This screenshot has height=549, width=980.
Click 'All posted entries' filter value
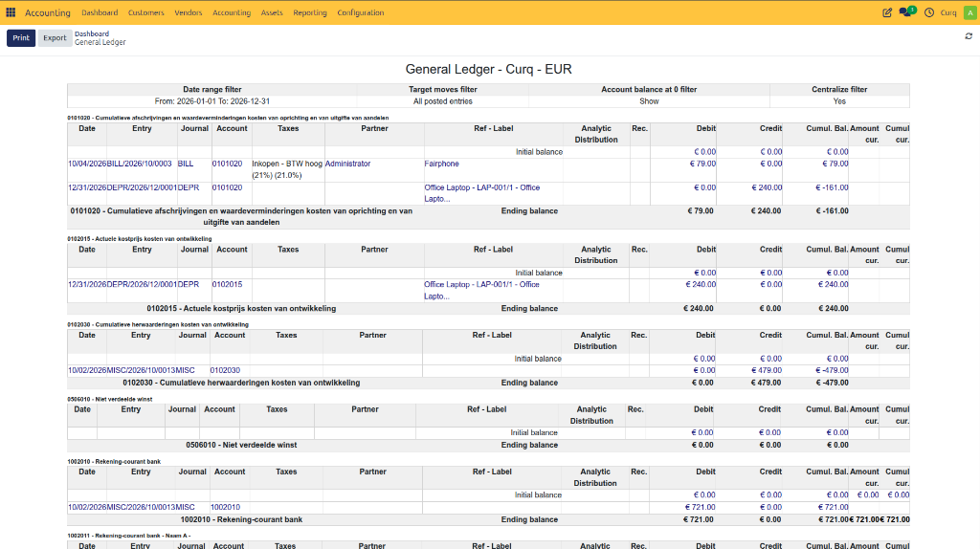pos(442,101)
